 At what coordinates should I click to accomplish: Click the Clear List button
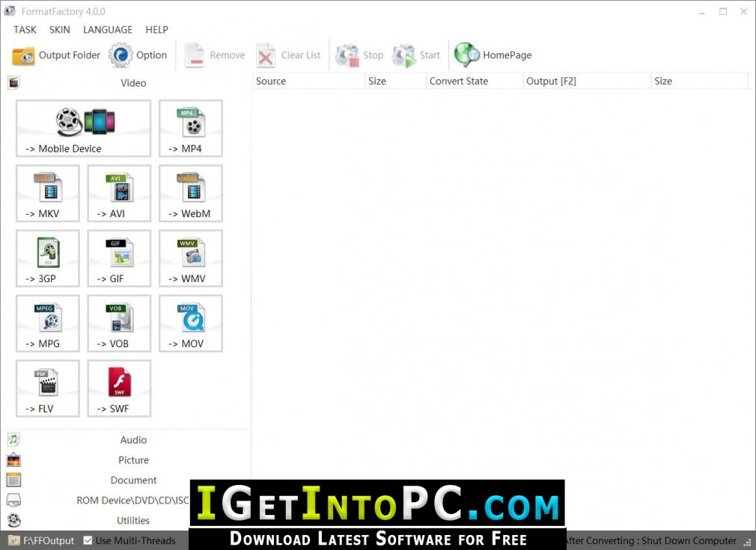pyautogui.click(x=288, y=55)
